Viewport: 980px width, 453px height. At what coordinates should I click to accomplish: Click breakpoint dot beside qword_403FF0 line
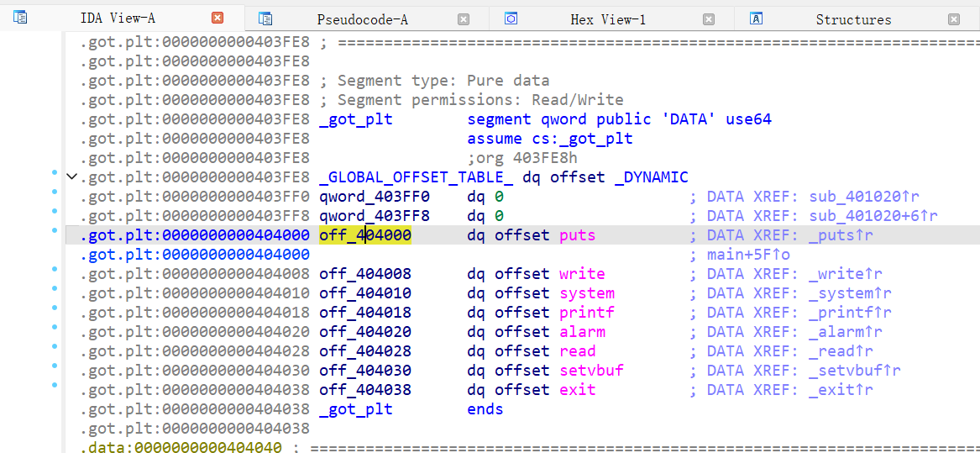pos(55,192)
